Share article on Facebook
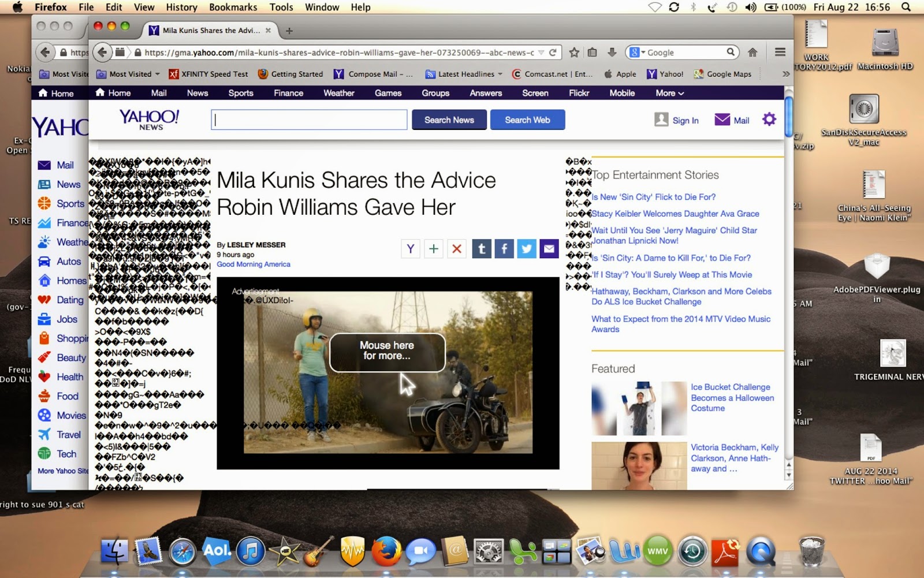 [504, 249]
